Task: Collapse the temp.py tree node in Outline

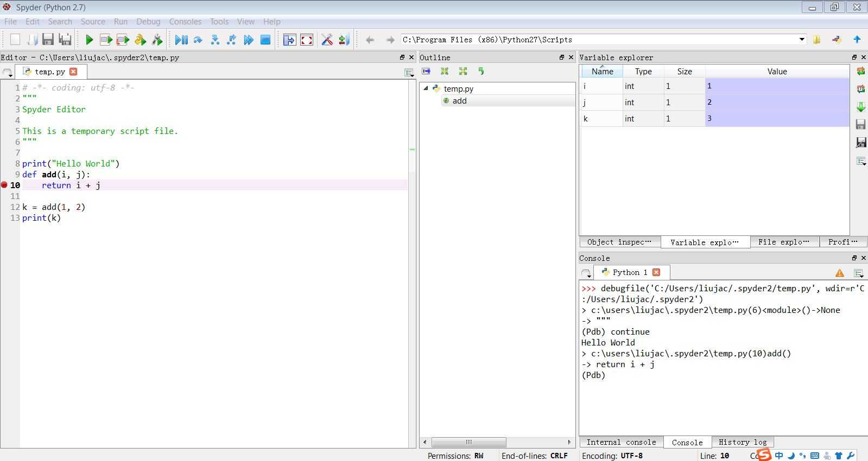Action: pyautogui.click(x=426, y=88)
